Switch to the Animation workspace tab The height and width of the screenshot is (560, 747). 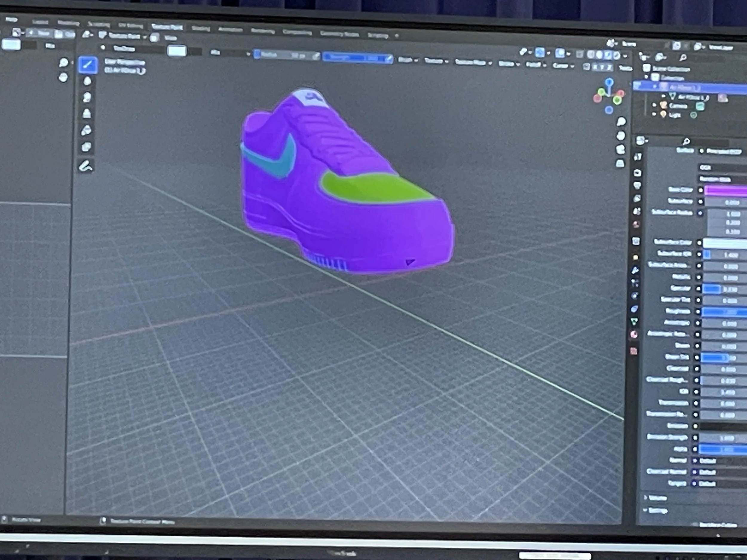230,30
